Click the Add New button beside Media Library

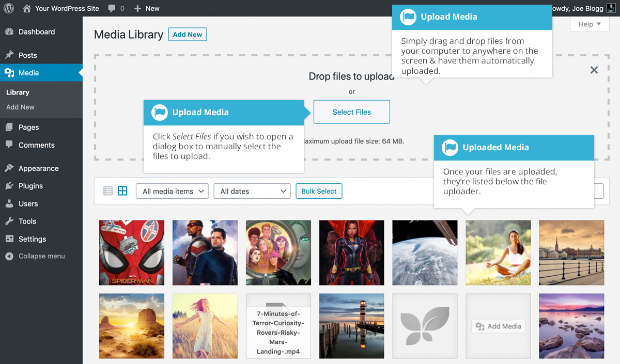[188, 35]
